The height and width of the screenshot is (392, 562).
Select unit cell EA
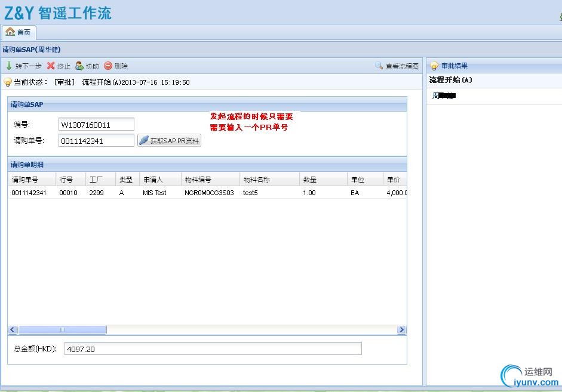pos(355,193)
